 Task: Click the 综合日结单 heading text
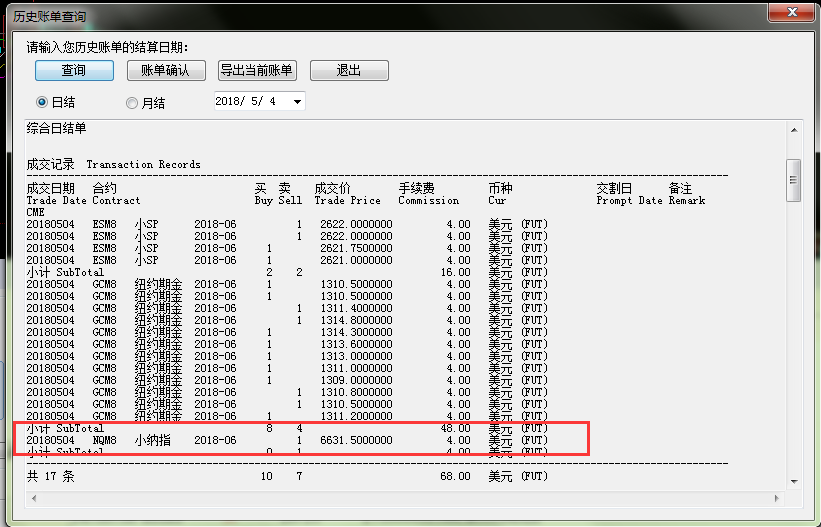pyautogui.click(x=57, y=129)
